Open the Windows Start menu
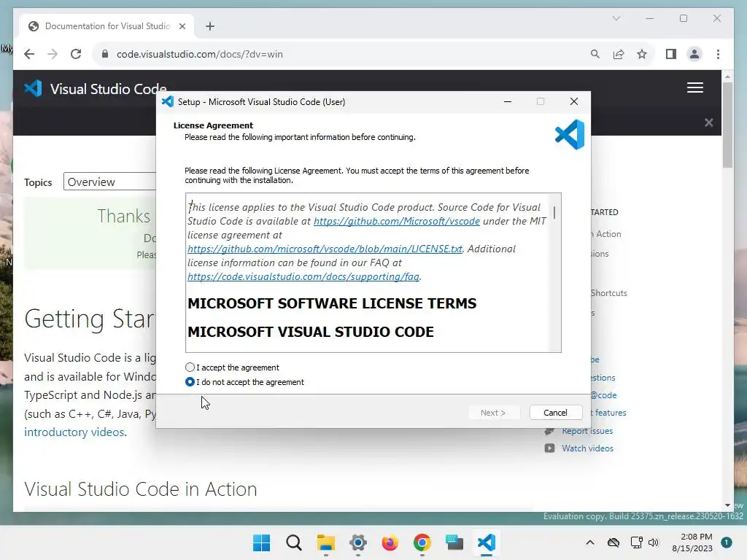This screenshot has height=560, width=747. 261,542
